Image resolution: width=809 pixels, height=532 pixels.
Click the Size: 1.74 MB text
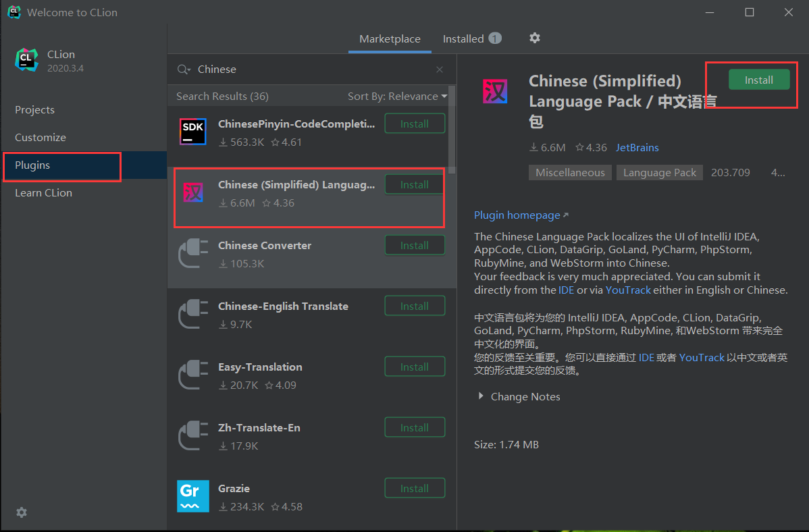pyautogui.click(x=506, y=444)
